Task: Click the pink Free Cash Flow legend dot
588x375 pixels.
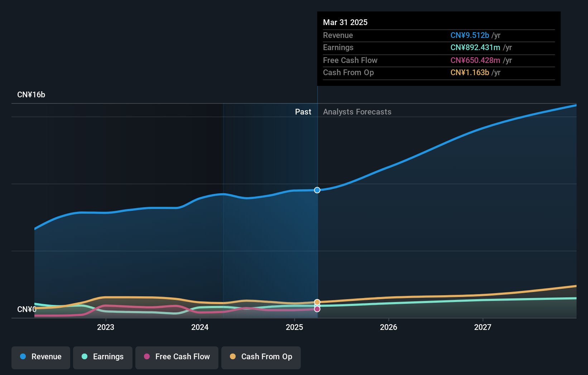Action: [x=147, y=356]
